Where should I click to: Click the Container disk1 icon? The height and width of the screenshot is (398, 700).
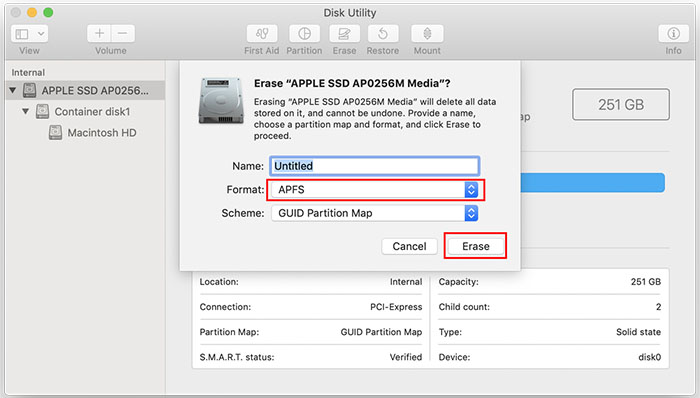coord(42,111)
